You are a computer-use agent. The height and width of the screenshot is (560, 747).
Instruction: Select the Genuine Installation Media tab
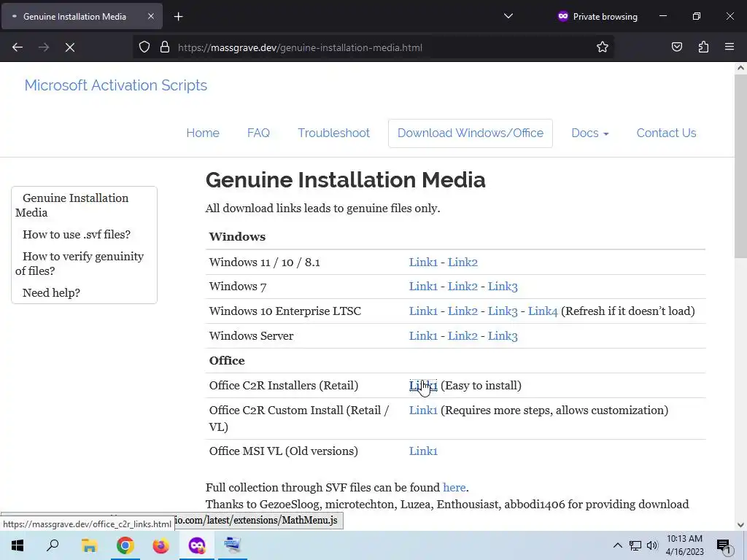(x=82, y=17)
